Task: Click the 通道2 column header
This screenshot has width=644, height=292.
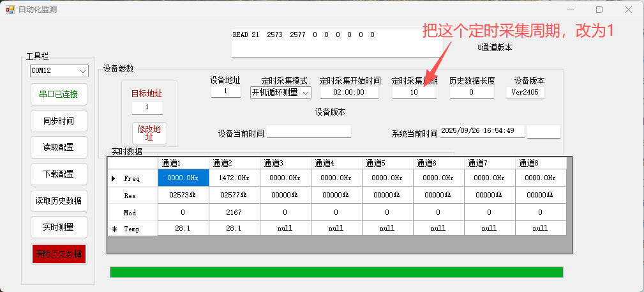Action: coord(234,163)
